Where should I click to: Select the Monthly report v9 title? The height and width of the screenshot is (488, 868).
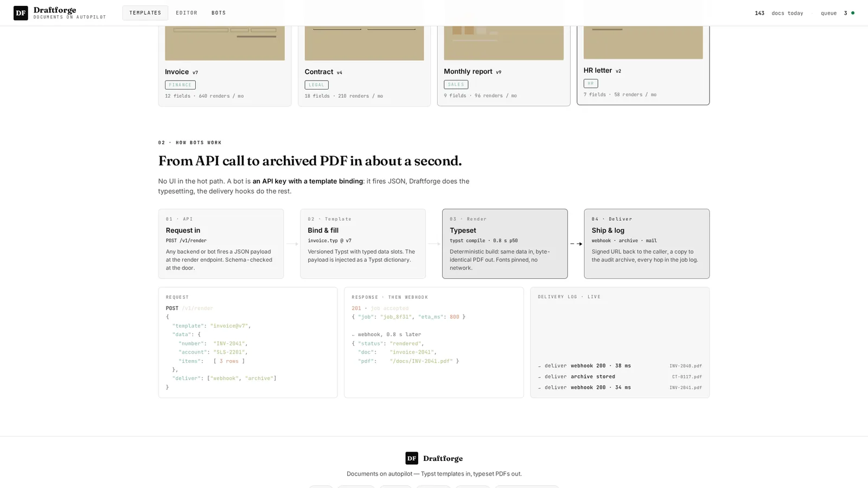pyautogui.click(x=473, y=71)
